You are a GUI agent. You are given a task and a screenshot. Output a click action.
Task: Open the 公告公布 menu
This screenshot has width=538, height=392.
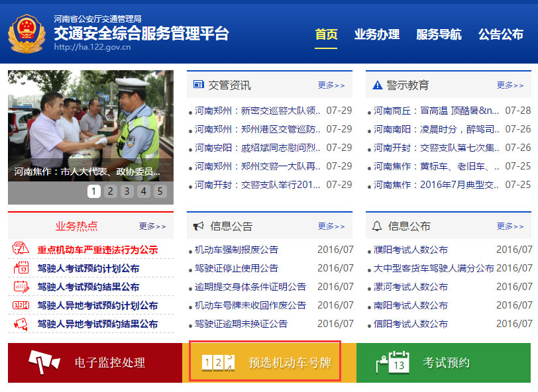coord(500,33)
